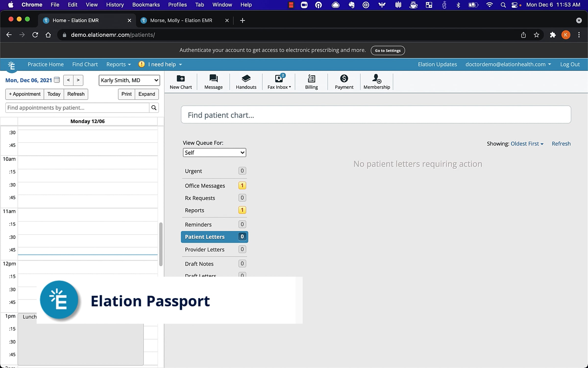Select the Draft Notes queue
The height and width of the screenshot is (368, 588).
(x=214, y=264)
